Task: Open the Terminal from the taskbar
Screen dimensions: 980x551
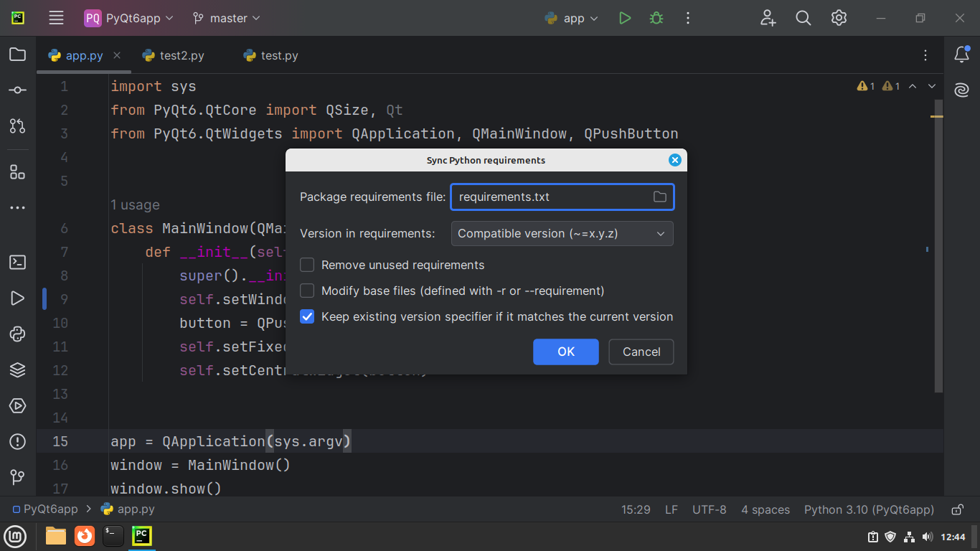Action: click(x=113, y=536)
